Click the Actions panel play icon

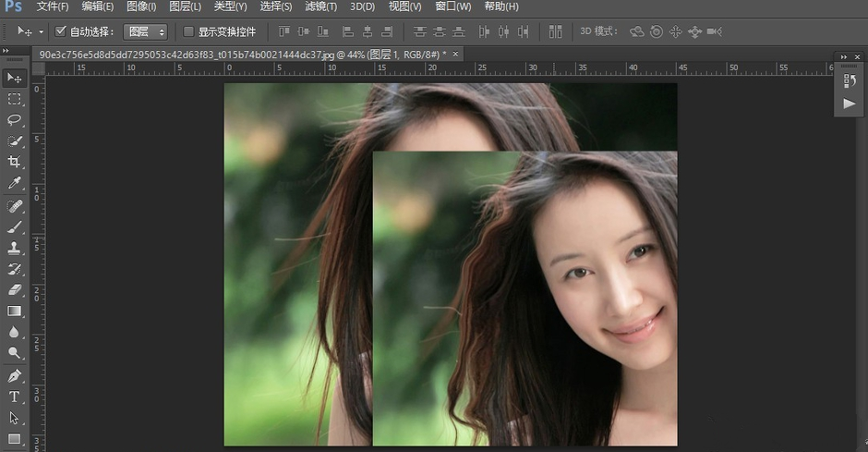click(x=850, y=104)
